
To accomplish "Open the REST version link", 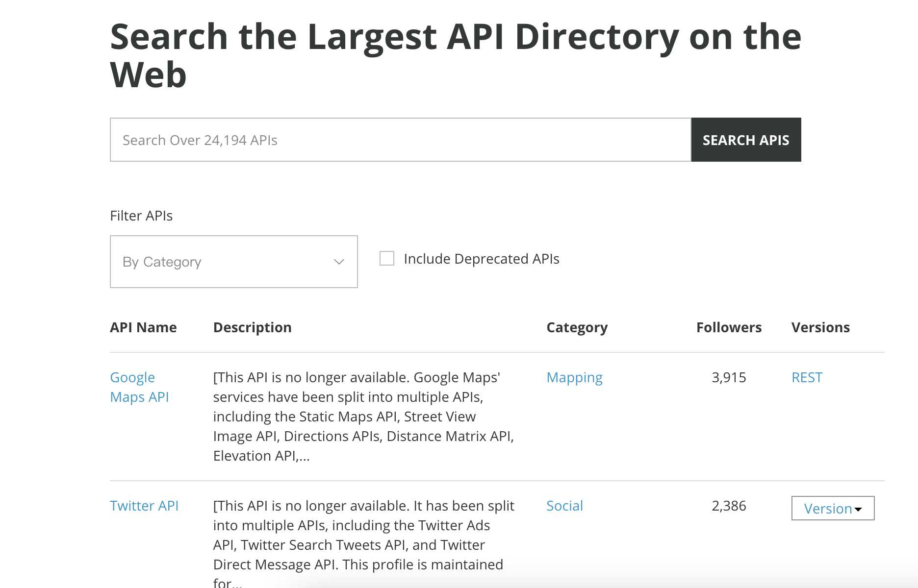I will click(807, 377).
